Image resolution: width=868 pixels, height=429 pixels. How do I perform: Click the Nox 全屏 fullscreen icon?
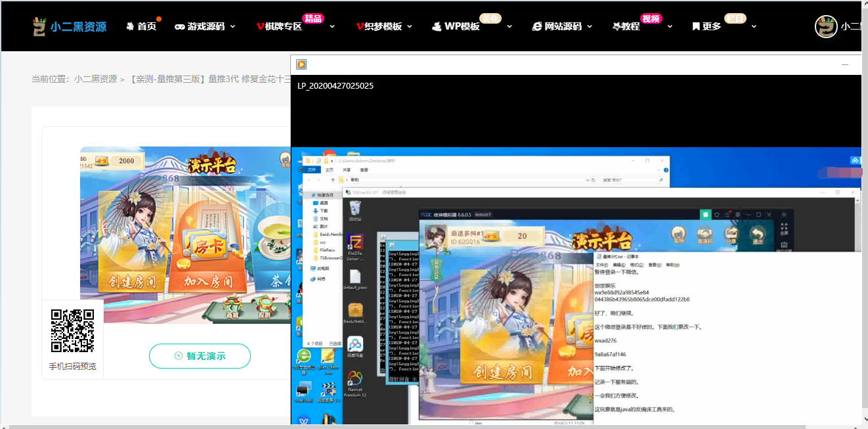(784, 230)
